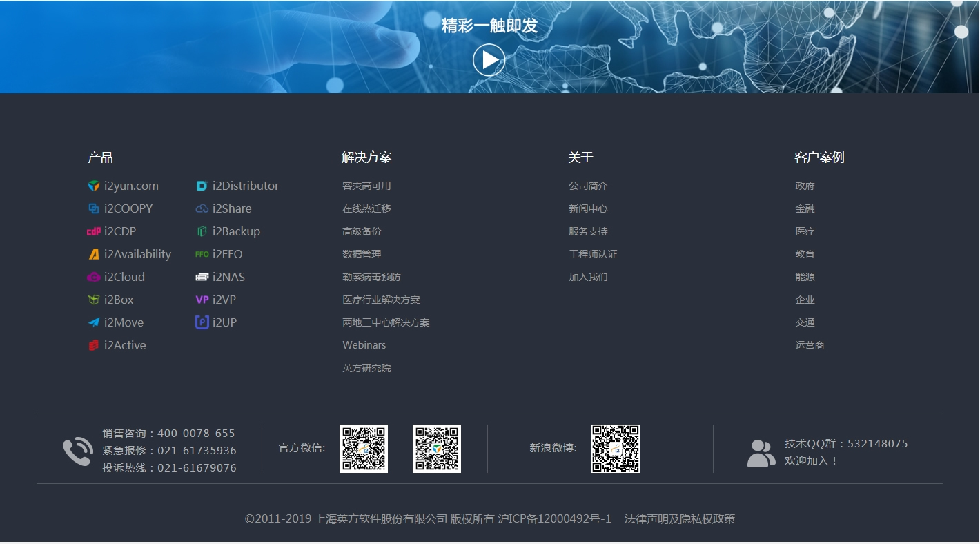Viewport: 980px width, 544px height.
Task: Play the banner video
Action: (489, 60)
